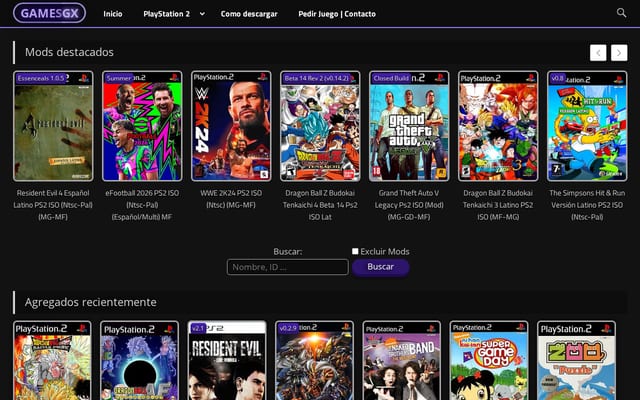Screen dimensions: 640x400
Task: Click the Buscar: label
Action: tap(288, 251)
